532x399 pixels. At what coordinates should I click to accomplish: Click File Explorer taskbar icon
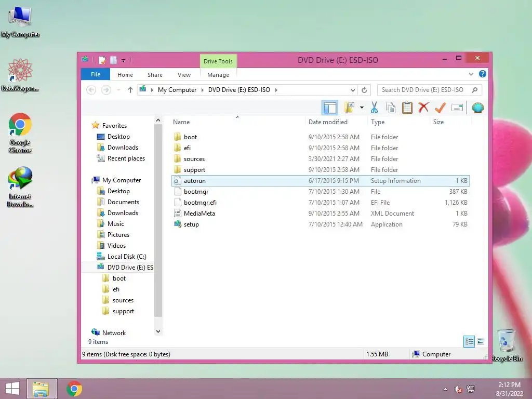point(41,389)
